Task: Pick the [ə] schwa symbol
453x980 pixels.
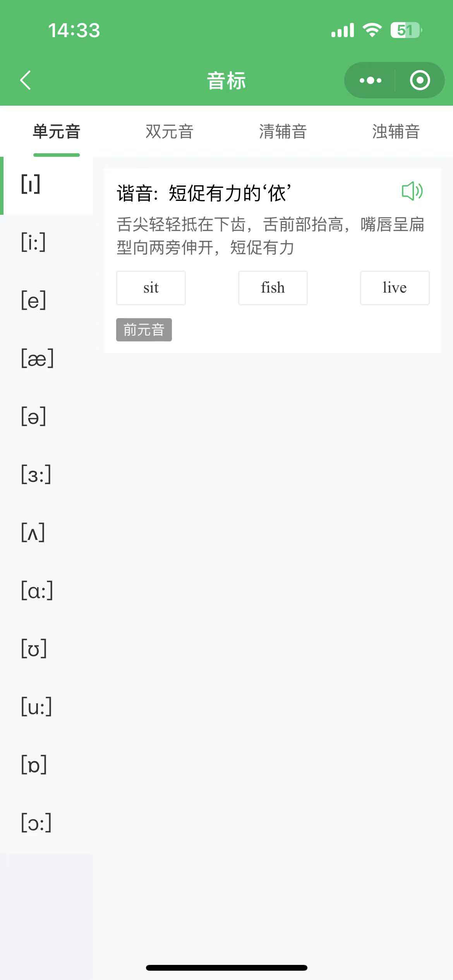Action: 34,416
